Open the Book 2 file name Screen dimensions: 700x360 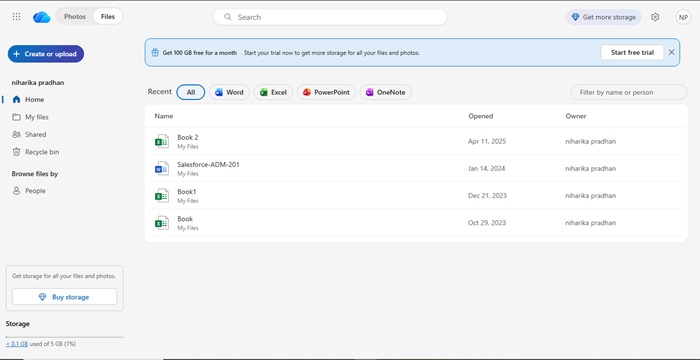click(188, 138)
